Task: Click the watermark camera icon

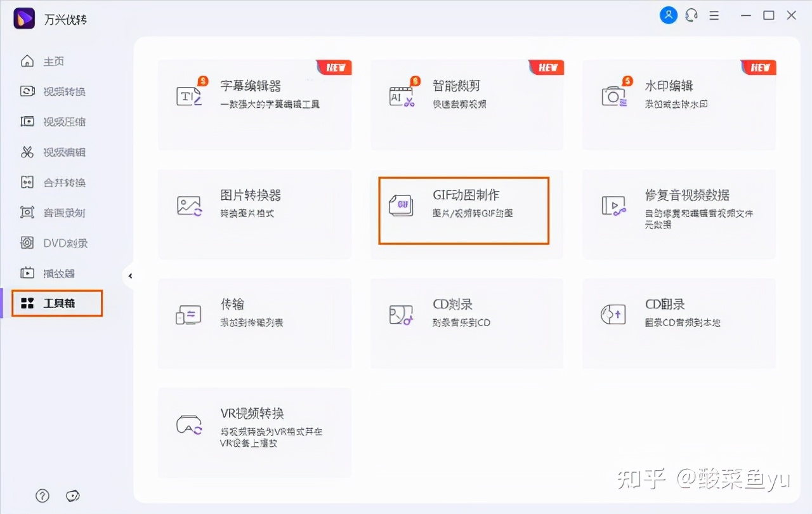Action: point(614,95)
